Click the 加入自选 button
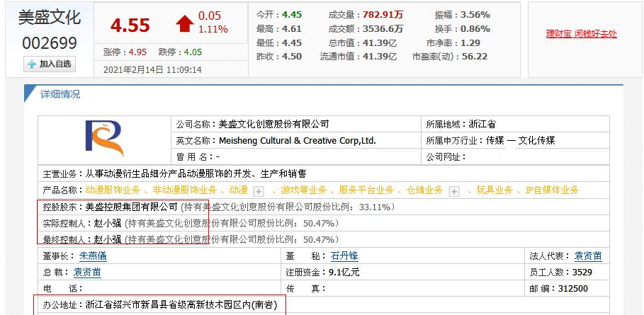 (50, 64)
